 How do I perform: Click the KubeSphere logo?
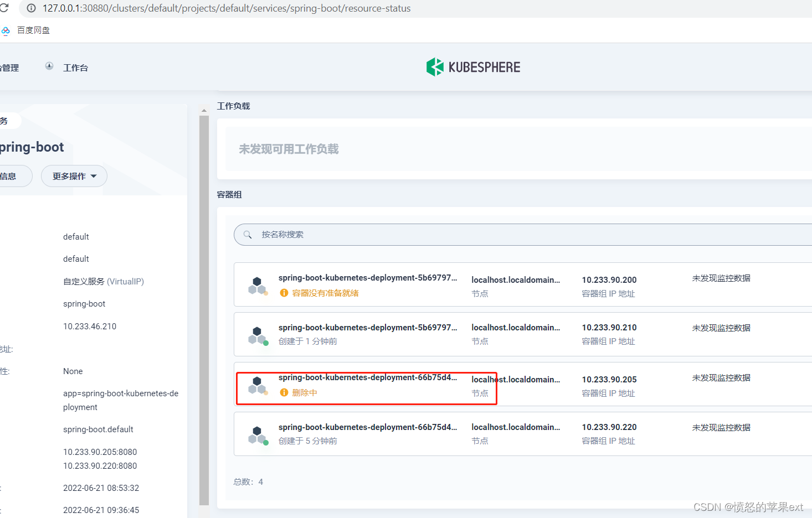474,67
